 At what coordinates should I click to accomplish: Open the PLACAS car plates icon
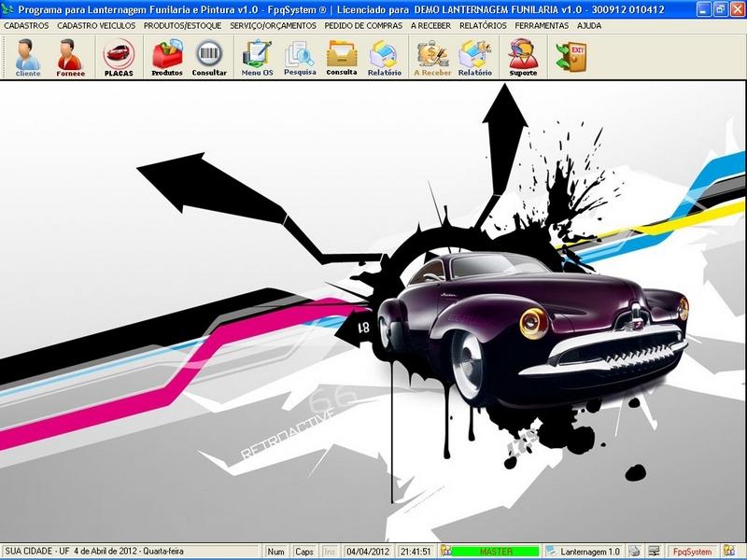click(x=119, y=58)
